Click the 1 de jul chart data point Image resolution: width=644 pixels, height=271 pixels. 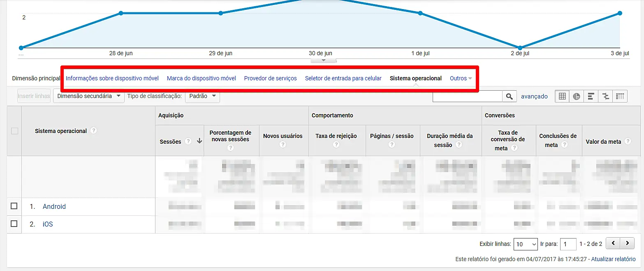click(420, 13)
